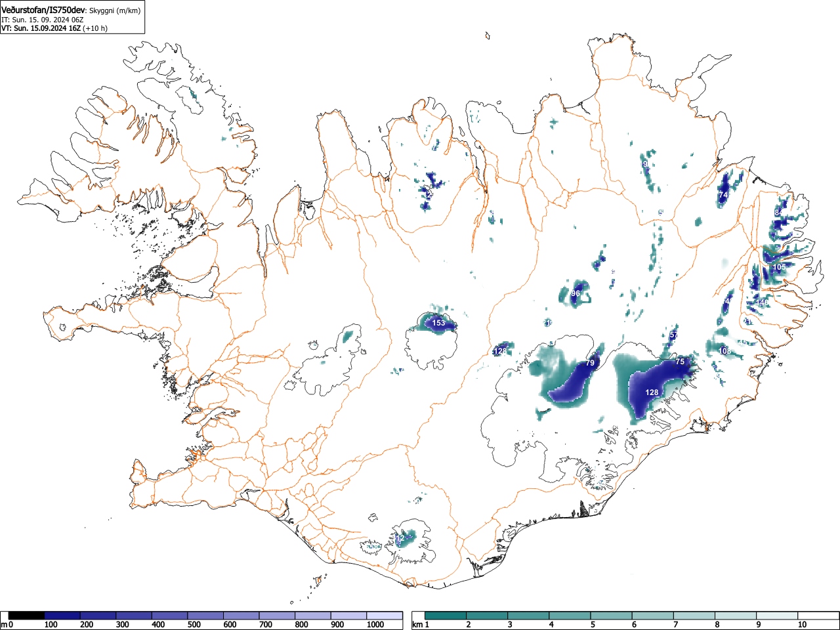Click the 5–6 km legend swatch
Viewport: 840px width, 630px height.
pos(611,616)
